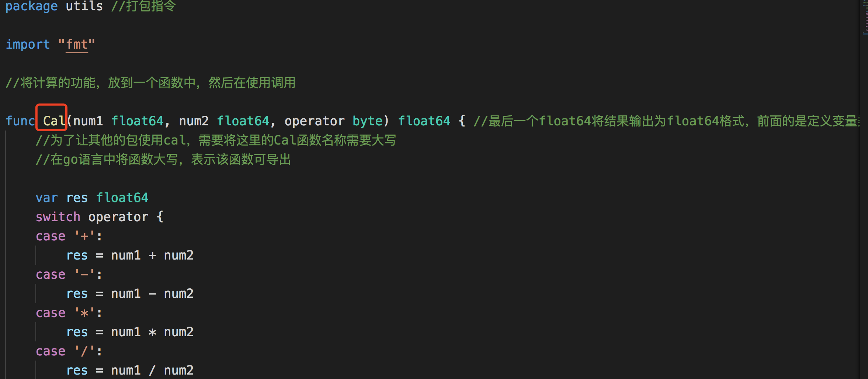Image resolution: width=868 pixels, height=379 pixels.
Task: Click num1 in the multiplication statement
Action: [126, 332]
